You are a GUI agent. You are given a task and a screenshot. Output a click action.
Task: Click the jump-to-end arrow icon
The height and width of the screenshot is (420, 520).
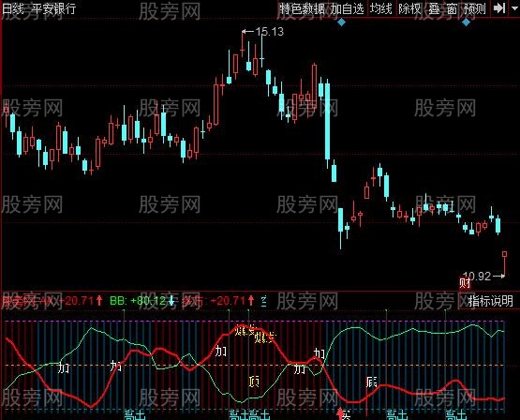pyautogui.click(x=499, y=8)
